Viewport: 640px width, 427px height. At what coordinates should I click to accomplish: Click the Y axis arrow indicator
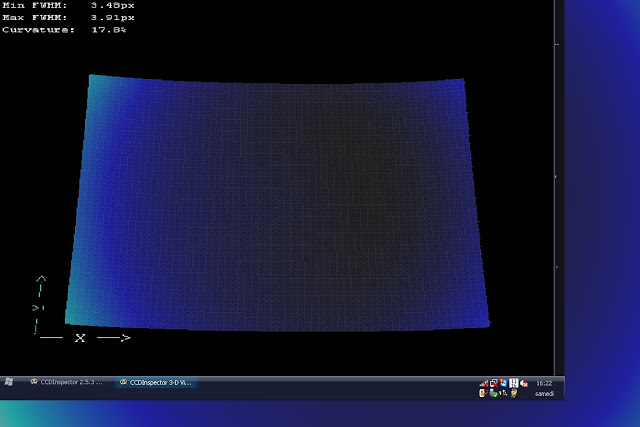[40, 305]
